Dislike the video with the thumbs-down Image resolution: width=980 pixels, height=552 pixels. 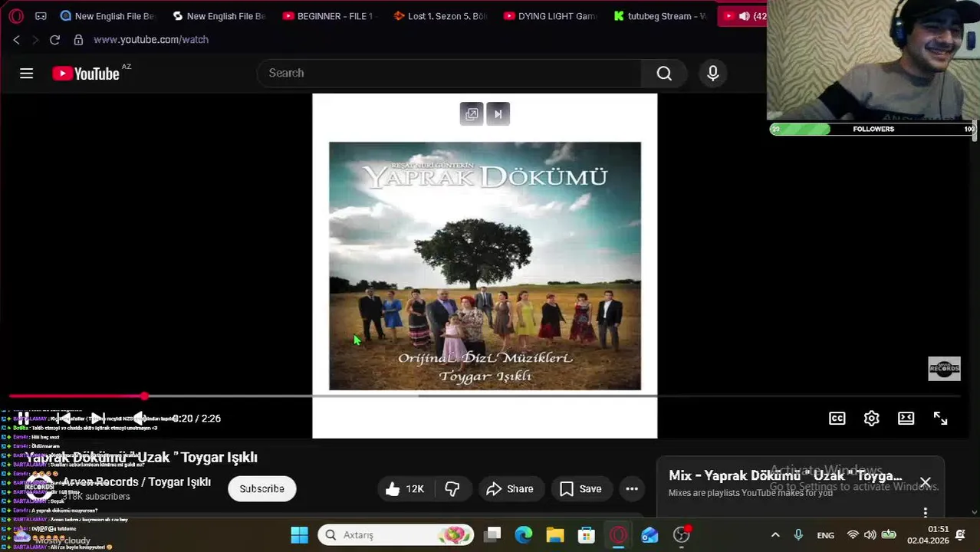coord(452,488)
